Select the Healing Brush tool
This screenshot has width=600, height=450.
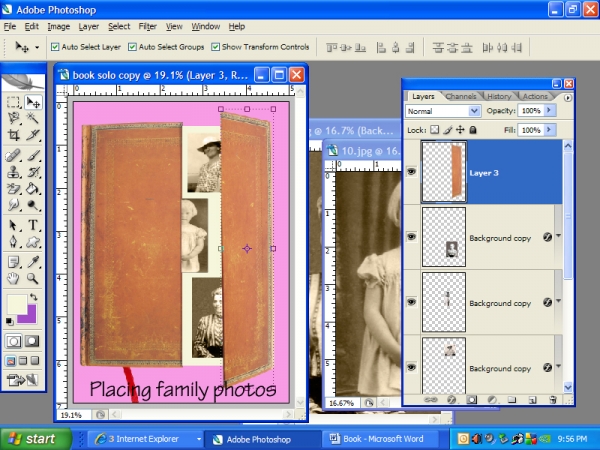14,156
